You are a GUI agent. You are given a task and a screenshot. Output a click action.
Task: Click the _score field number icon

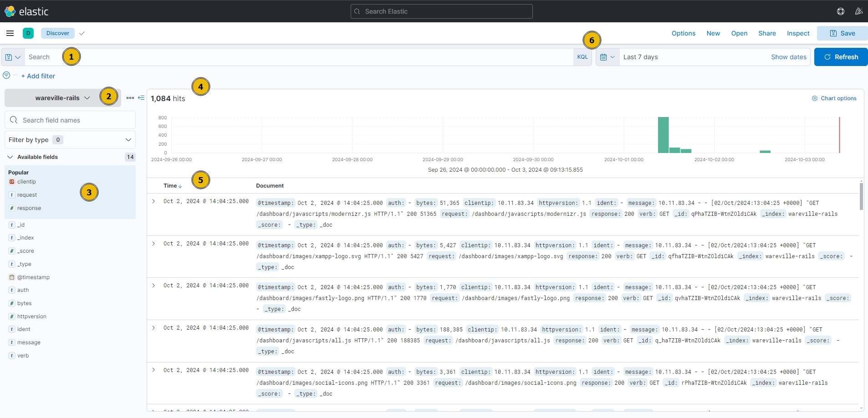point(12,251)
